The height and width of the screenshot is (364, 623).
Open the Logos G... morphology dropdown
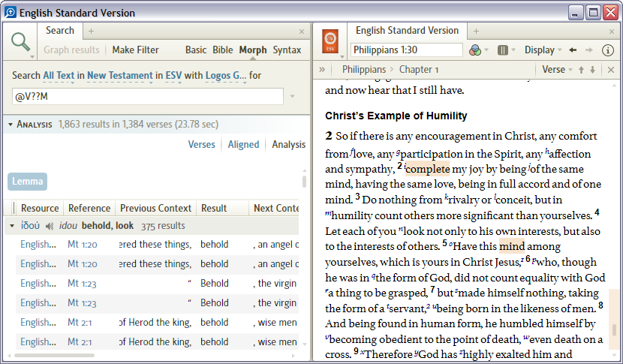(x=226, y=76)
